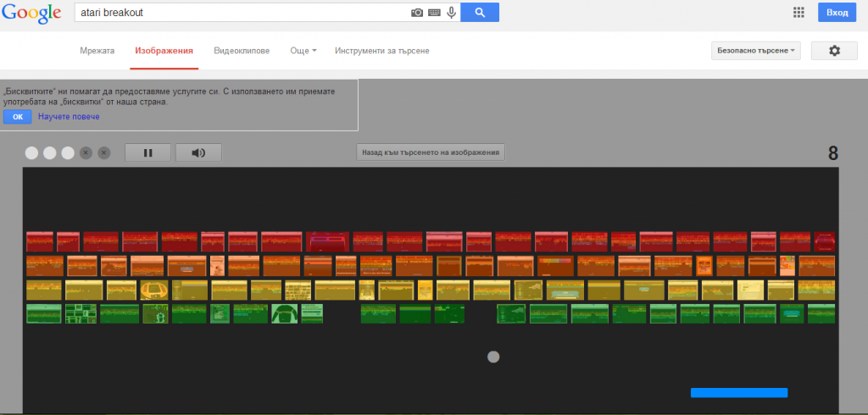The image size is (868, 415).
Task: Open Инструменти за търсене tools
Action: pyautogui.click(x=382, y=51)
